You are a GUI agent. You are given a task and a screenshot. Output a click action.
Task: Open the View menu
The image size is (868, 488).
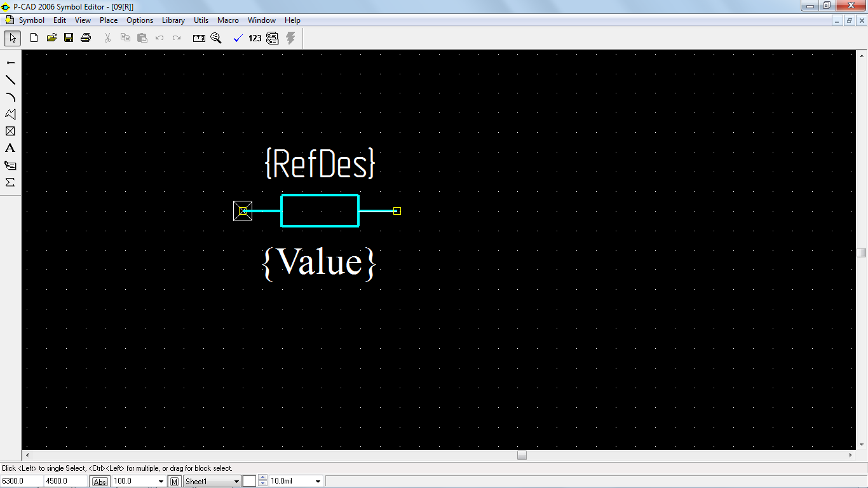click(83, 20)
